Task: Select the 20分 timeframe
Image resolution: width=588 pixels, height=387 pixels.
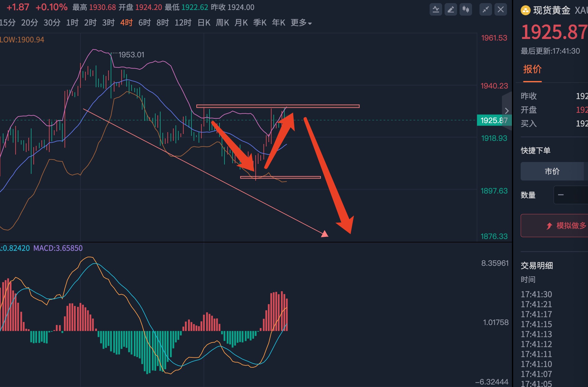Action: [30, 23]
